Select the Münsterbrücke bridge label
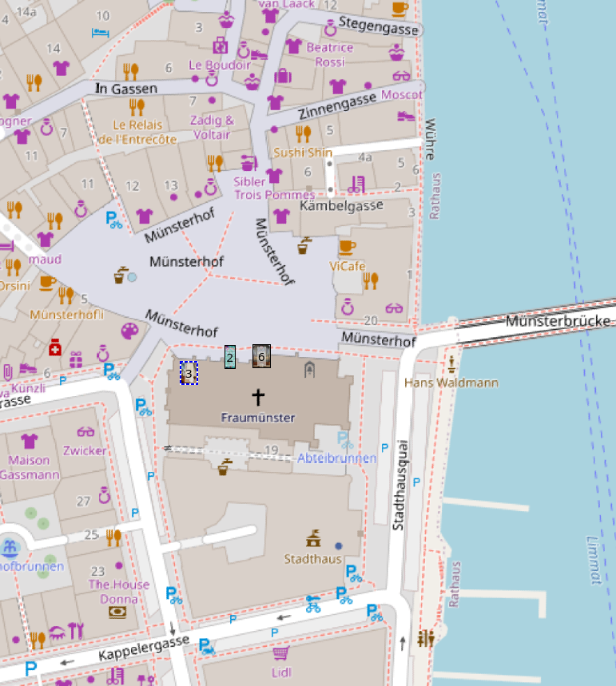The width and height of the screenshot is (616, 686). (x=558, y=321)
